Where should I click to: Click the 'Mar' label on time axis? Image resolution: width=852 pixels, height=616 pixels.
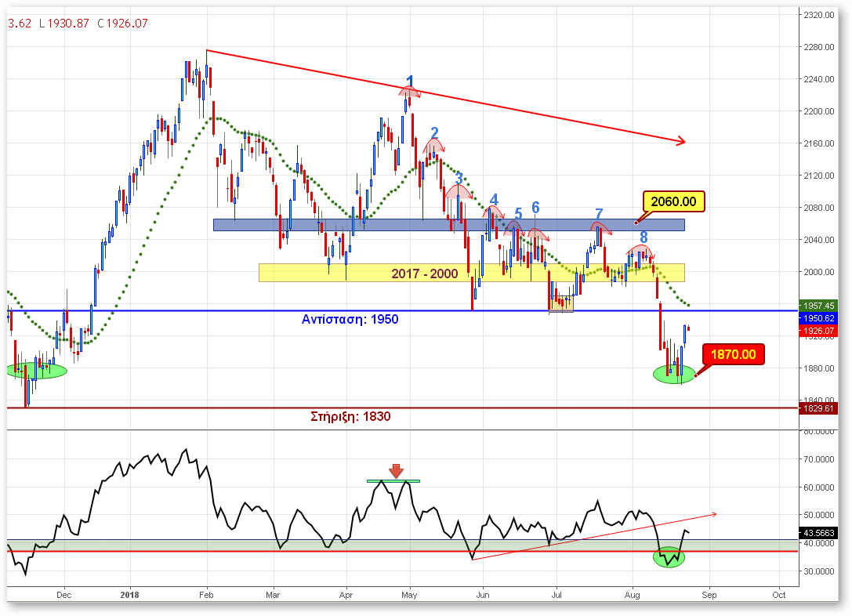[x=273, y=595]
